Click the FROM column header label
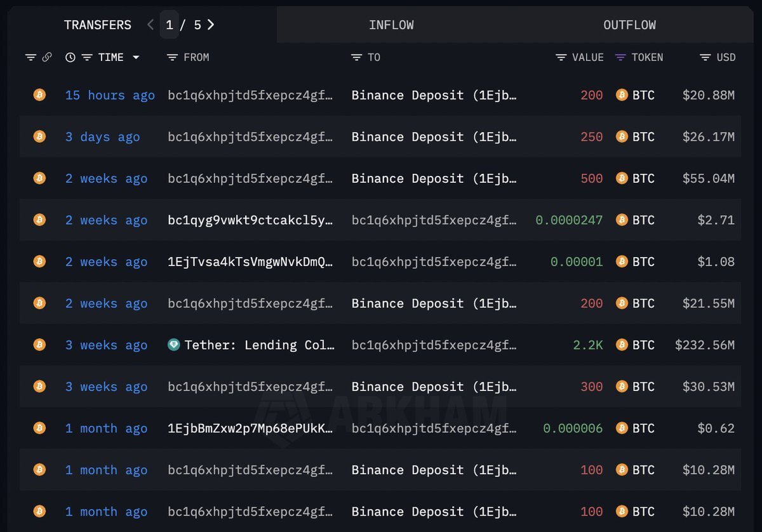This screenshot has height=532, width=762. [196, 57]
